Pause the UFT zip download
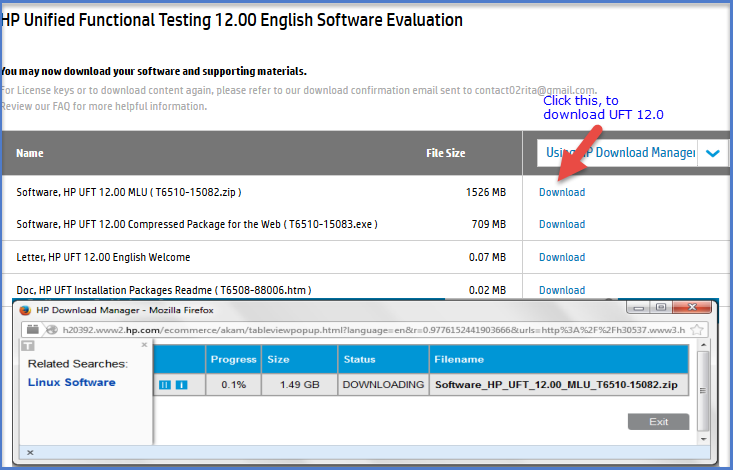Screen dimensions: 733x470 [165, 385]
